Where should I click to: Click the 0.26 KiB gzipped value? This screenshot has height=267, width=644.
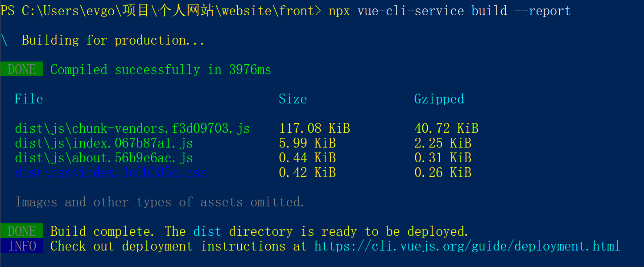[442, 173]
